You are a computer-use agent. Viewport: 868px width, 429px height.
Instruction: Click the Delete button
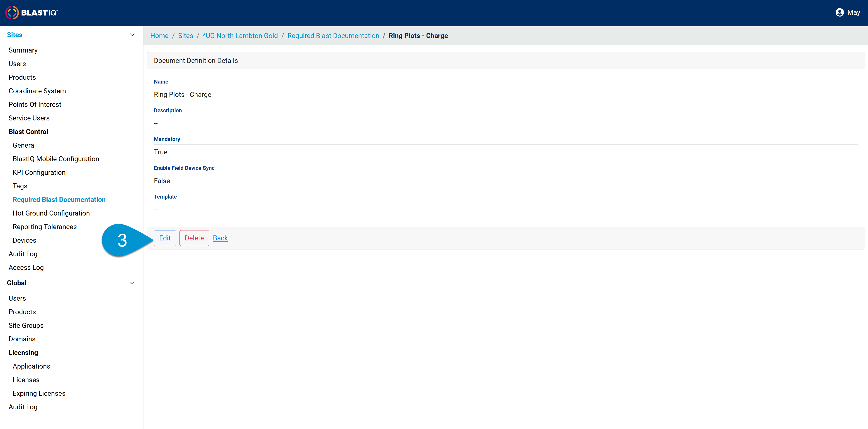(x=194, y=238)
